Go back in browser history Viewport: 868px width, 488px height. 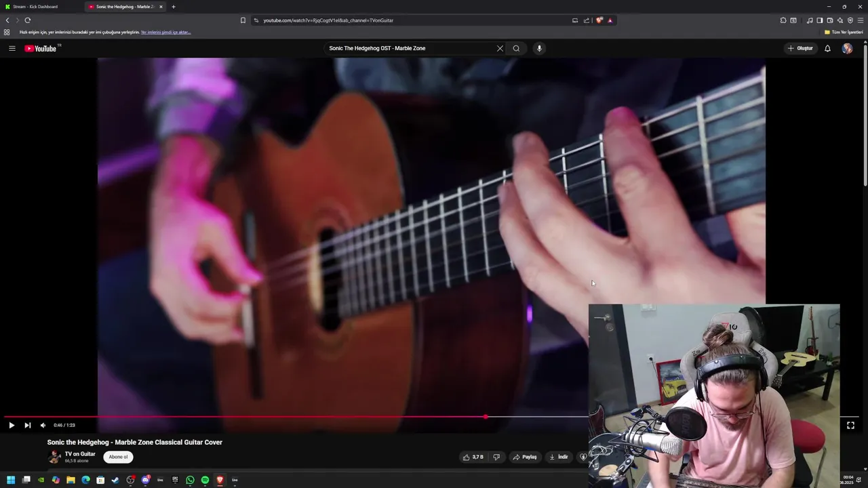pyautogui.click(x=7, y=20)
